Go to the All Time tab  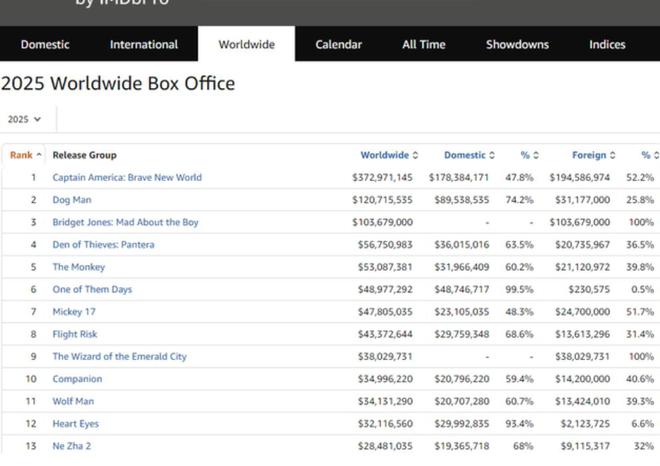point(424,44)
